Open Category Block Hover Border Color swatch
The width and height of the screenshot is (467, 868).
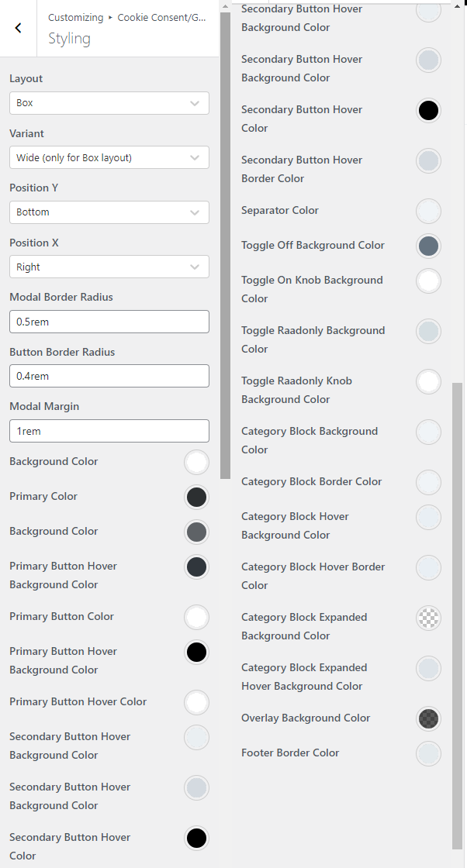(429, 567)
